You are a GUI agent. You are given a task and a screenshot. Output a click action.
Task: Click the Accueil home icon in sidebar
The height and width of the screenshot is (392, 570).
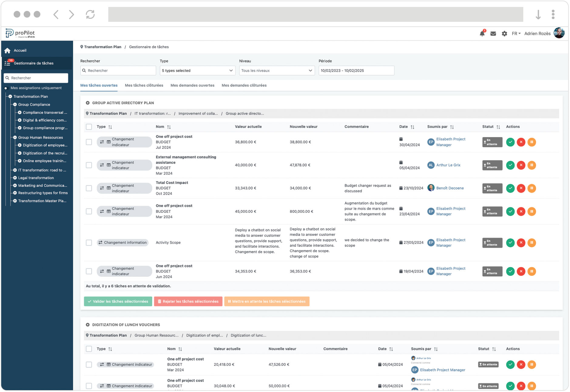click(x=8, y=51)
